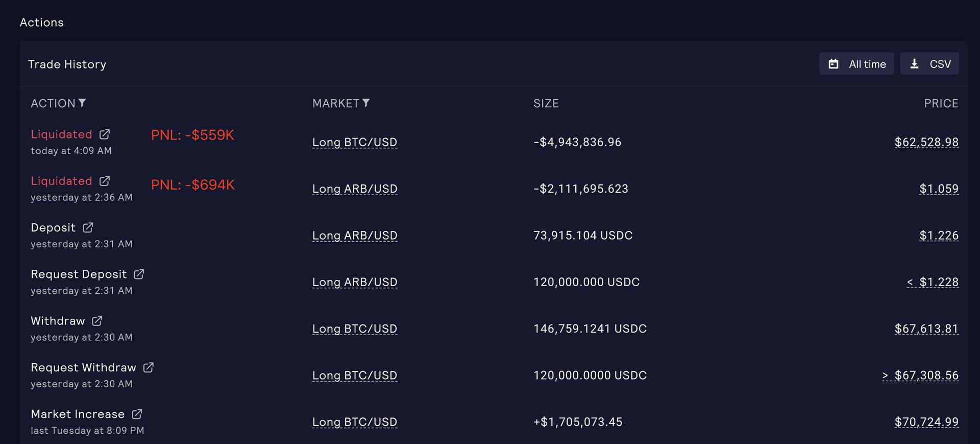Open the All time date range selector
The height and width of the screenshot is (444, 980).
[856, 63]
